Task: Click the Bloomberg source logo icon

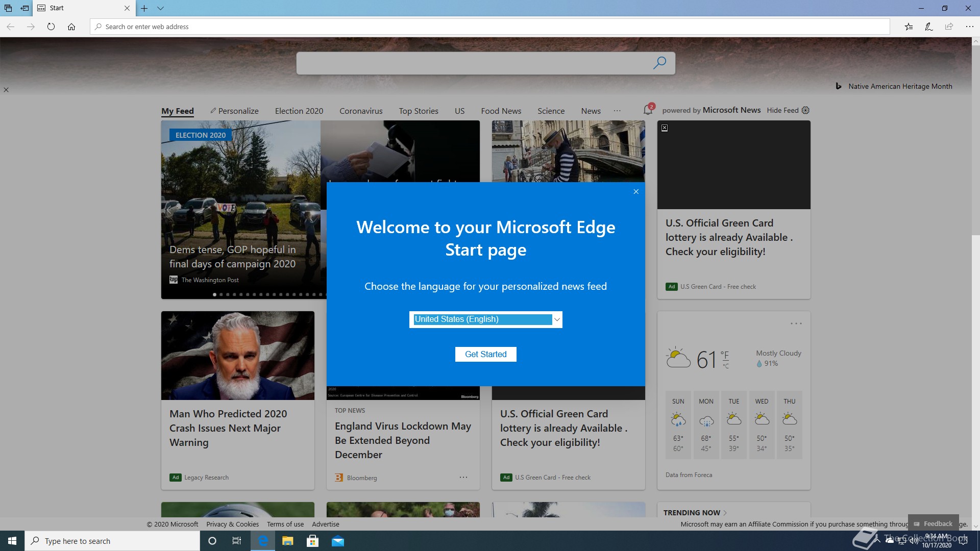Action: click(339, 478)
